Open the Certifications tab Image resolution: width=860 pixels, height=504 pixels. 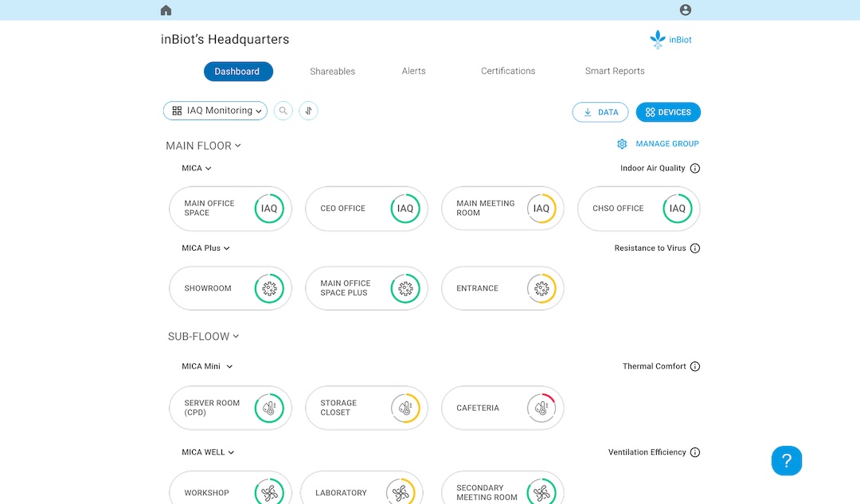pos(508,71)
